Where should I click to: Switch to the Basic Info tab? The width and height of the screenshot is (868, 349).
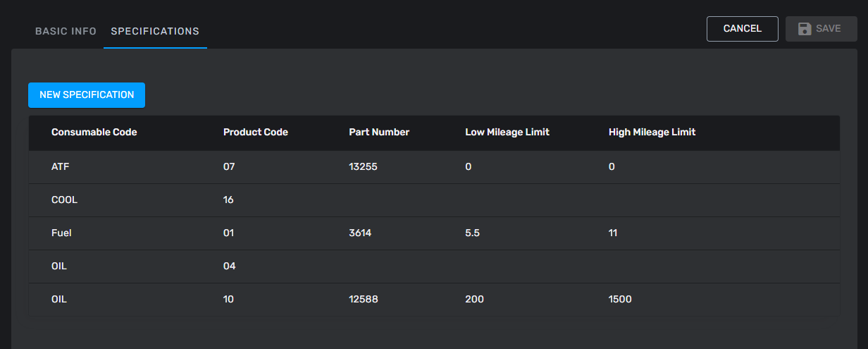pos(66,31)
